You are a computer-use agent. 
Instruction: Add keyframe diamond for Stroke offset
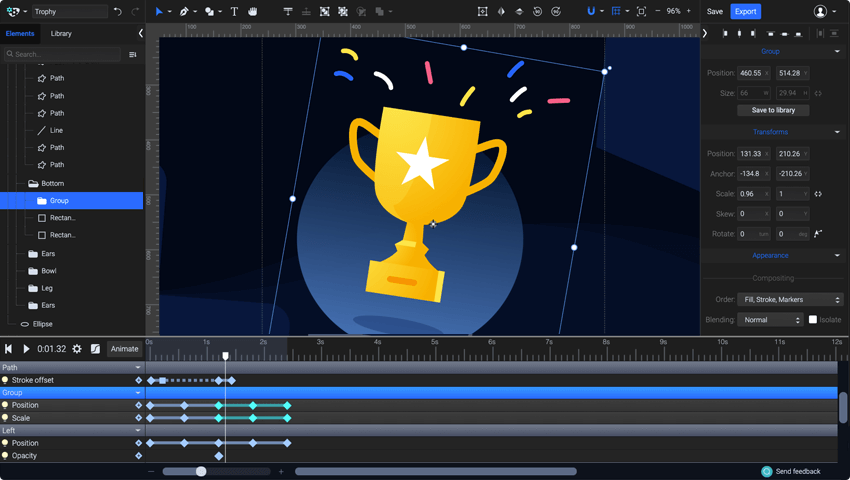pos(139,380)
